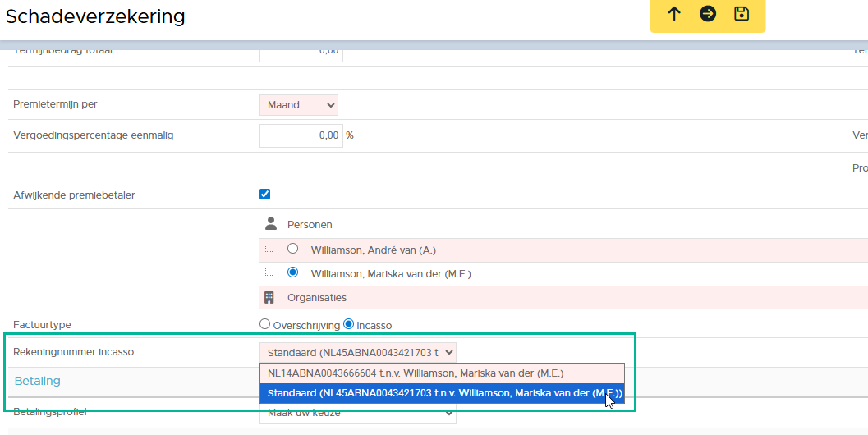
Task: Select Williamson, Mariska van der radio button
Action: coord(292,273)
